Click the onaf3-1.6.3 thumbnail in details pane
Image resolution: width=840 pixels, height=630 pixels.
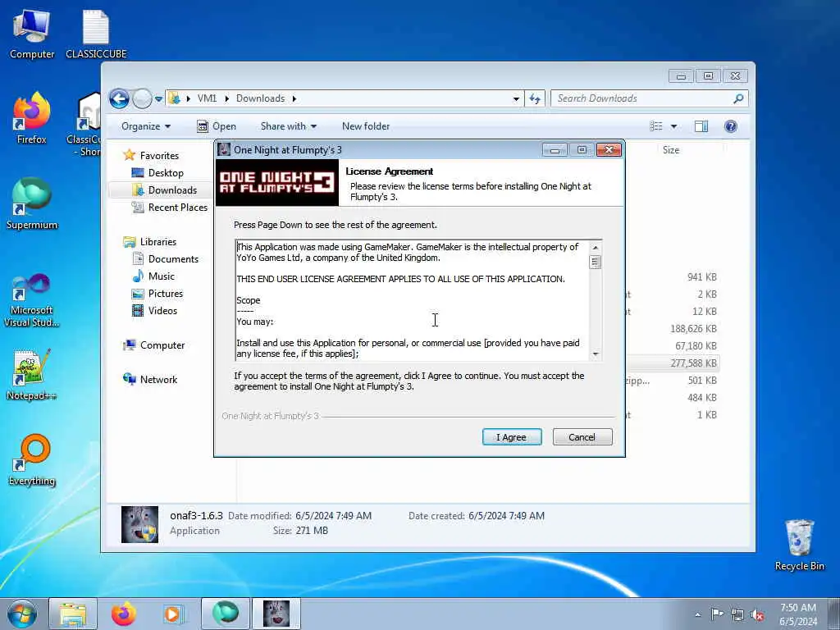click(x=139, y=524)
